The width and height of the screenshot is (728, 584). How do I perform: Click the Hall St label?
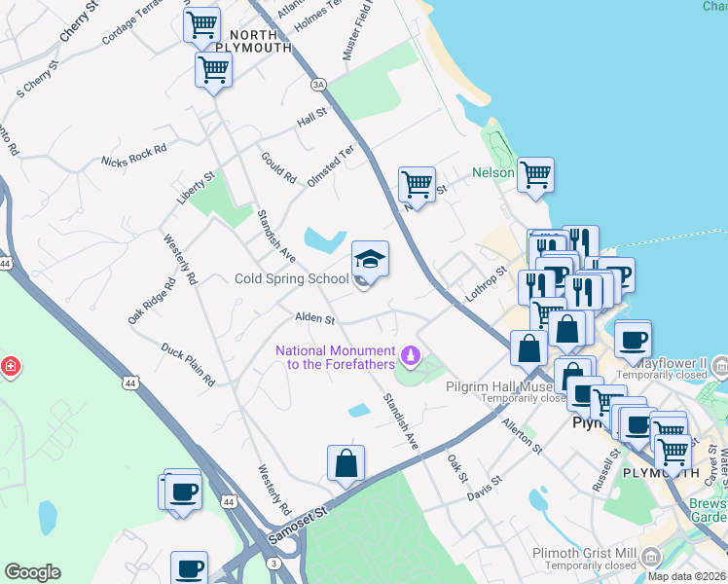coord(312,118)
